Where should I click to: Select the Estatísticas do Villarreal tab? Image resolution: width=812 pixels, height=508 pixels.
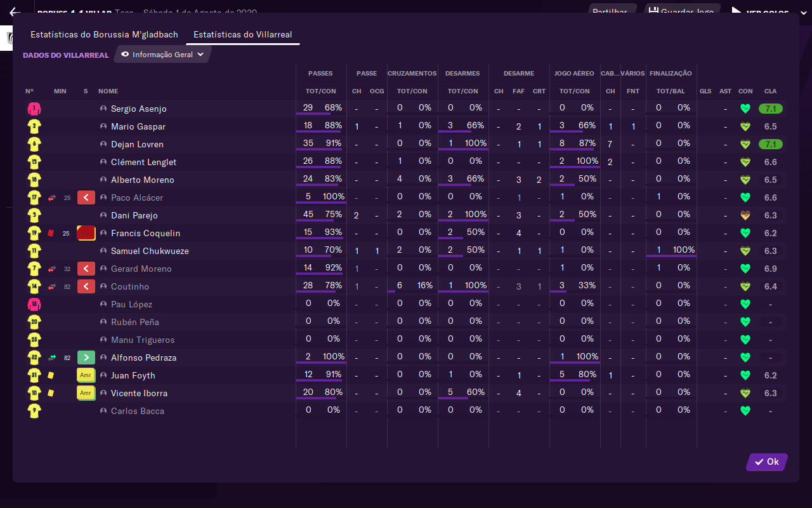click(x=243, y=34)
